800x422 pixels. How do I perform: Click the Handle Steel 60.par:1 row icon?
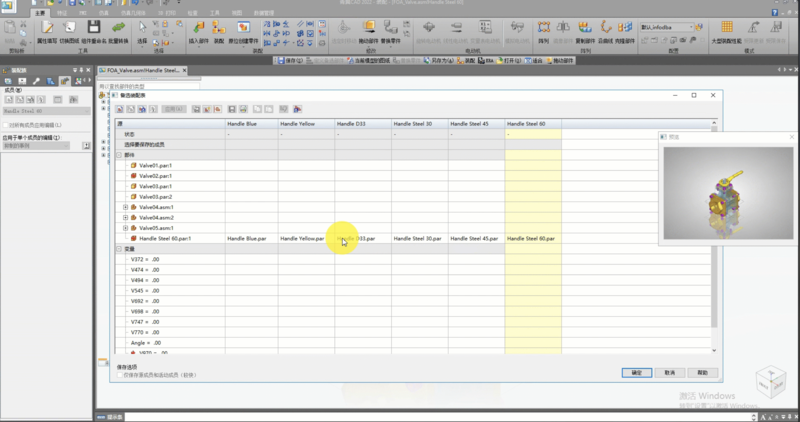pos(134,238)
